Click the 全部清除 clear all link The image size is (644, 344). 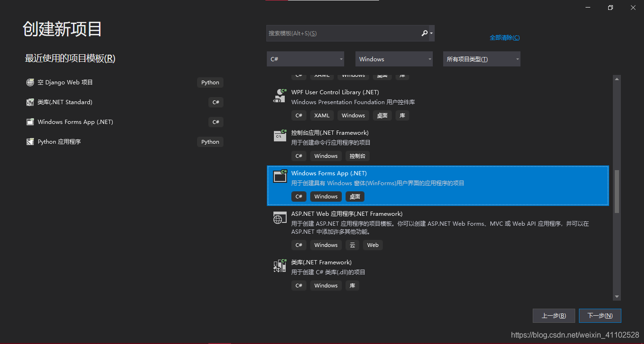click(x=504, y=38)
